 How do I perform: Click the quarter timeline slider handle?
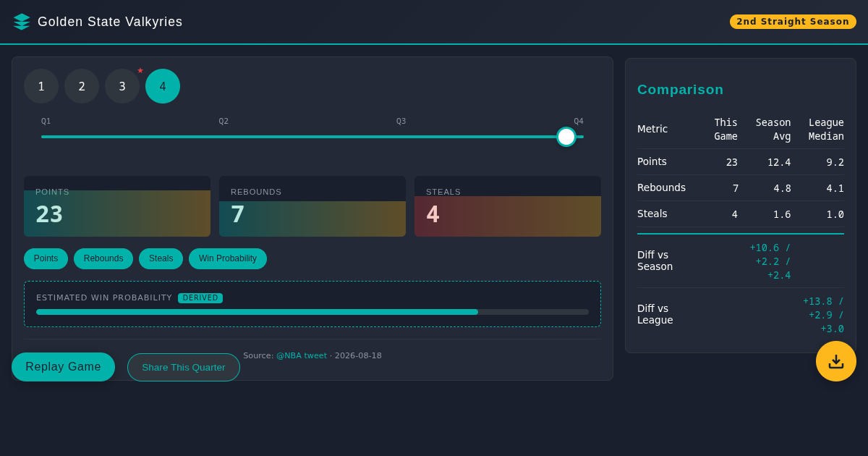[566, 137]
